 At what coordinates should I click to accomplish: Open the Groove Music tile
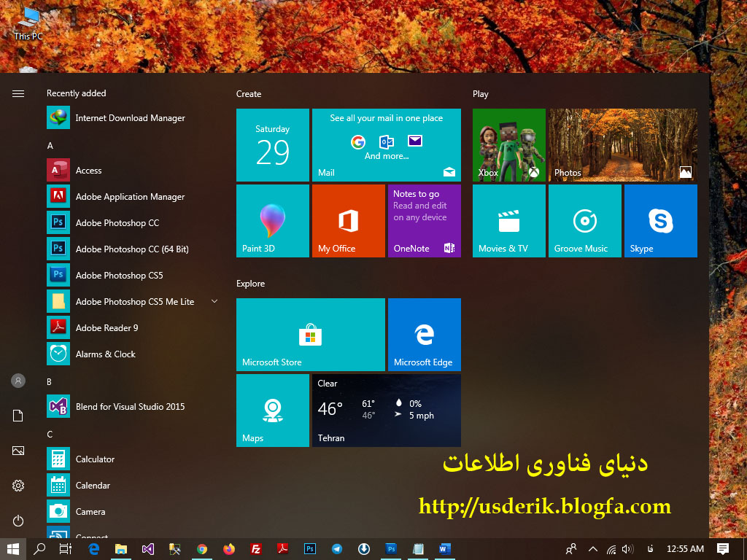[x=585, y=221]
